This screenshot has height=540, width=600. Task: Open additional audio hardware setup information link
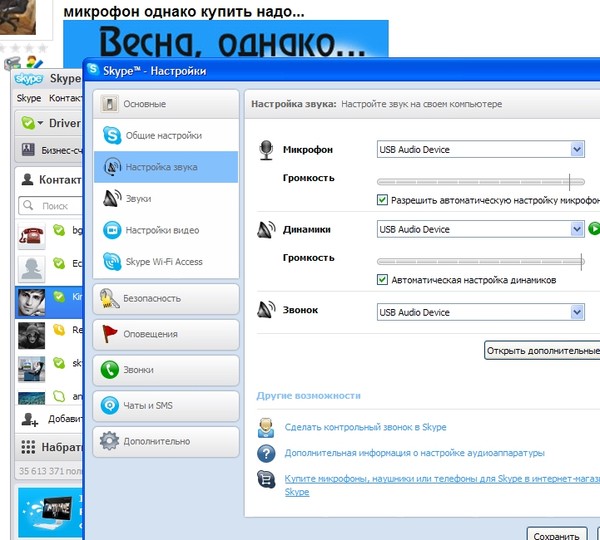point(414,453)
